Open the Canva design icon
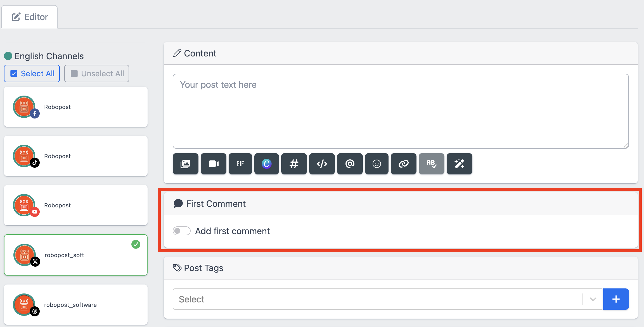Viewport: 644px width, 327px height. 267,164
